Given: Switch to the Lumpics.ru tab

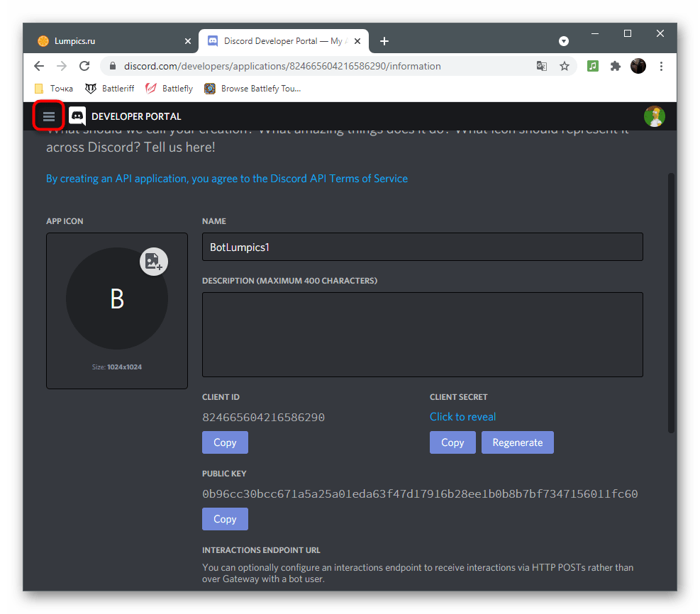Looking at the screenshot, I should point(106,40).
